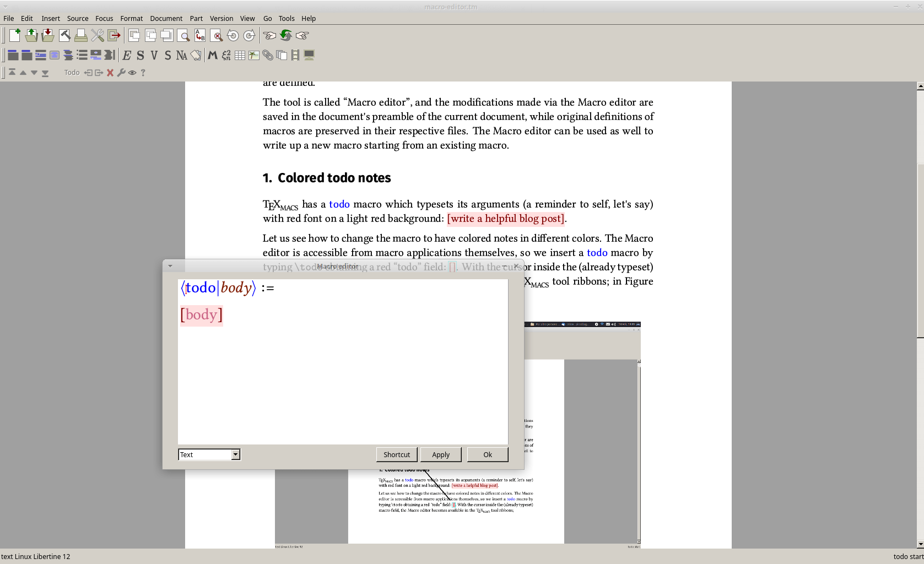Open the File menu
Image resolution: width=924 pixels, height=564 pixels.
click(9, 18)
